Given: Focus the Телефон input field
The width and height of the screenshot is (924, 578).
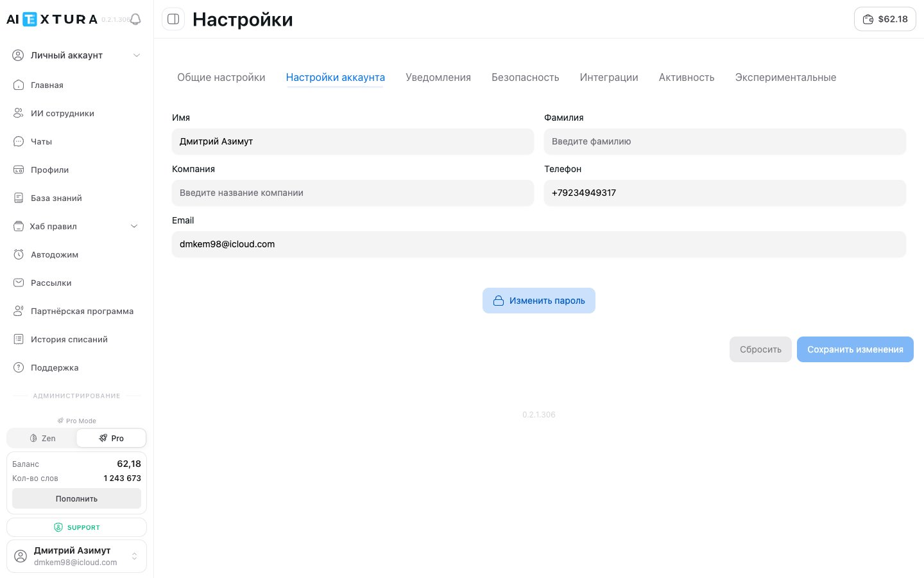Looking at the screenshot, I should pos(725,193).
